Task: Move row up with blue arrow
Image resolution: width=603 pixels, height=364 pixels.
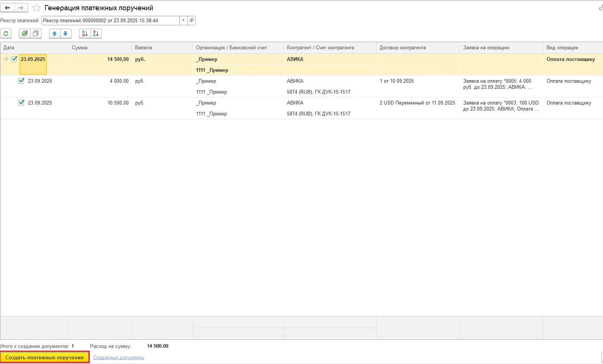Action: pyautogui.click(x=55, y=34)
